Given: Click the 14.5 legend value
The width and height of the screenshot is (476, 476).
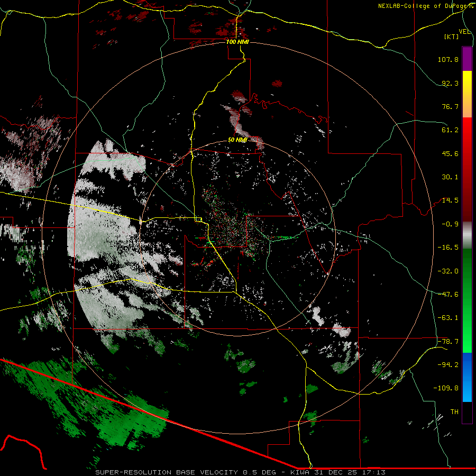Looking at the screenshot, I should (x=450, y=200).
